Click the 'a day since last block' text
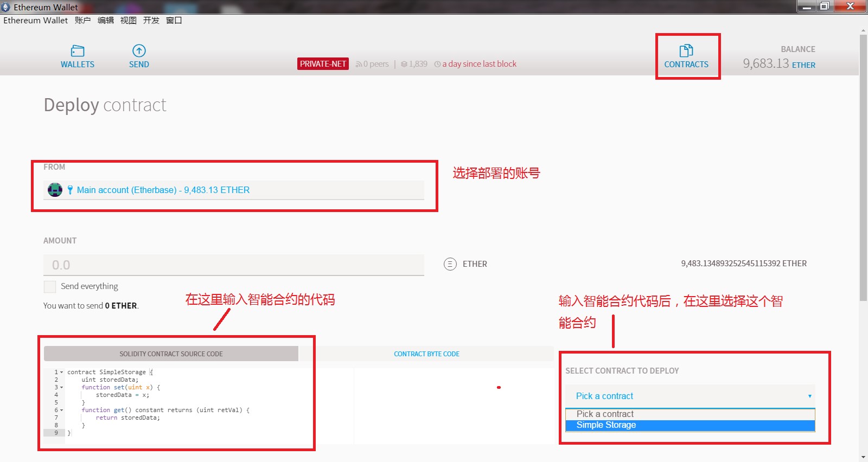This screenshot has width=868, height=462. pos(480,64)
